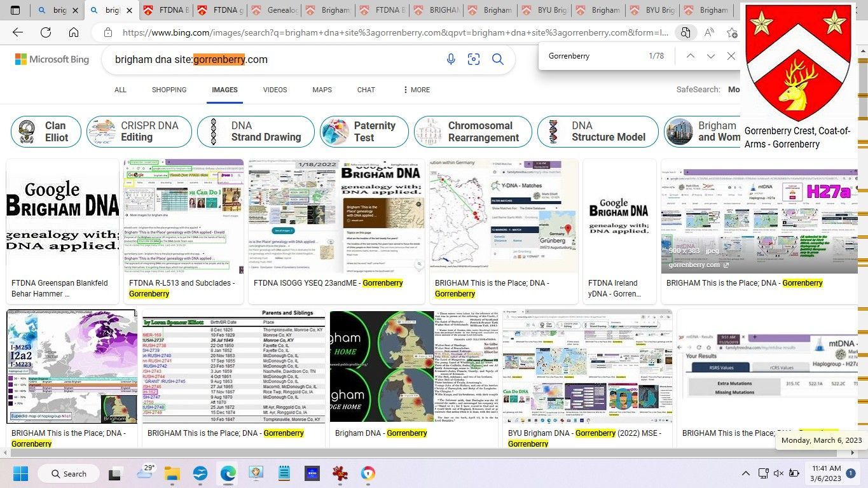The height and width of the screenshot is (488, 868).
Task: Open 'FTDNA R-L513 and Subclades' result link
Action: tap(182, 288)
